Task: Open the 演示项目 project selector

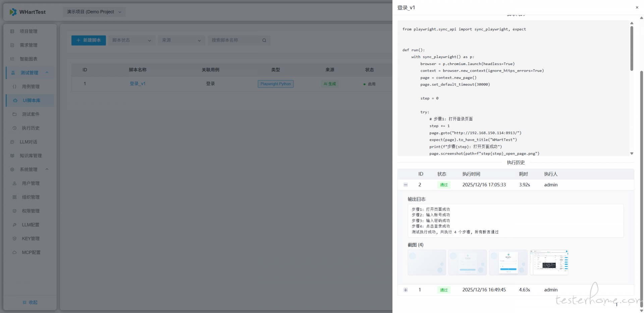Action: 94,12
